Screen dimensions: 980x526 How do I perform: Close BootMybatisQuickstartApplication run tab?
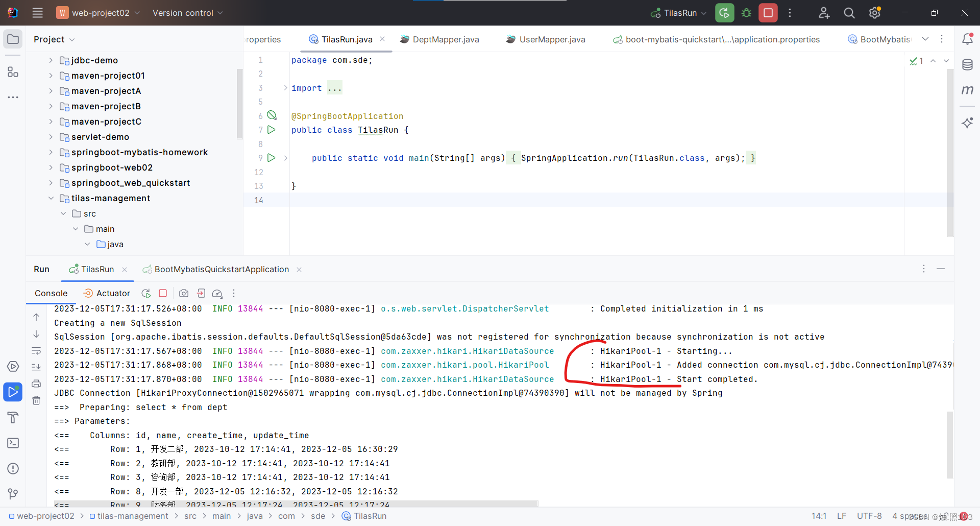[299, 270]
